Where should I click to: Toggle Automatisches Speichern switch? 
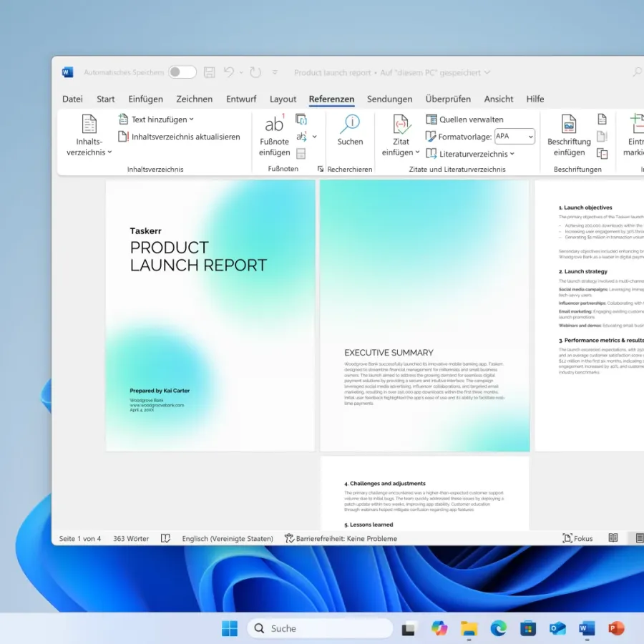pyautogui.click(x=182, y=72)
